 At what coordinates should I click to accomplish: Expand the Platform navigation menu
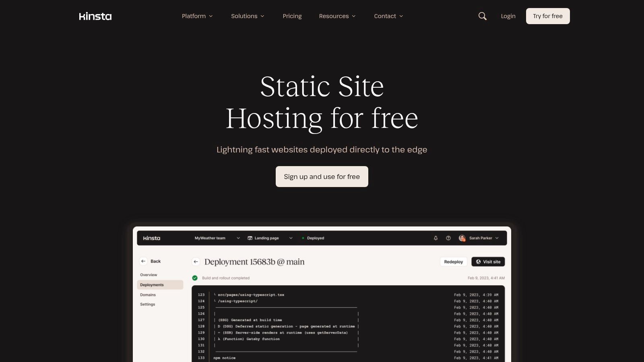tap(197, 16)
